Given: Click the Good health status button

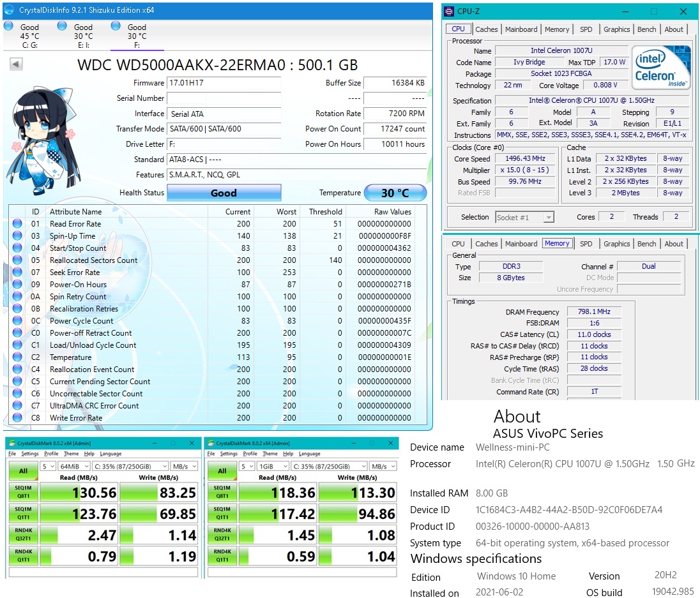Looking at the screenshot, I should pyautogui.click(x=224, y=193).
